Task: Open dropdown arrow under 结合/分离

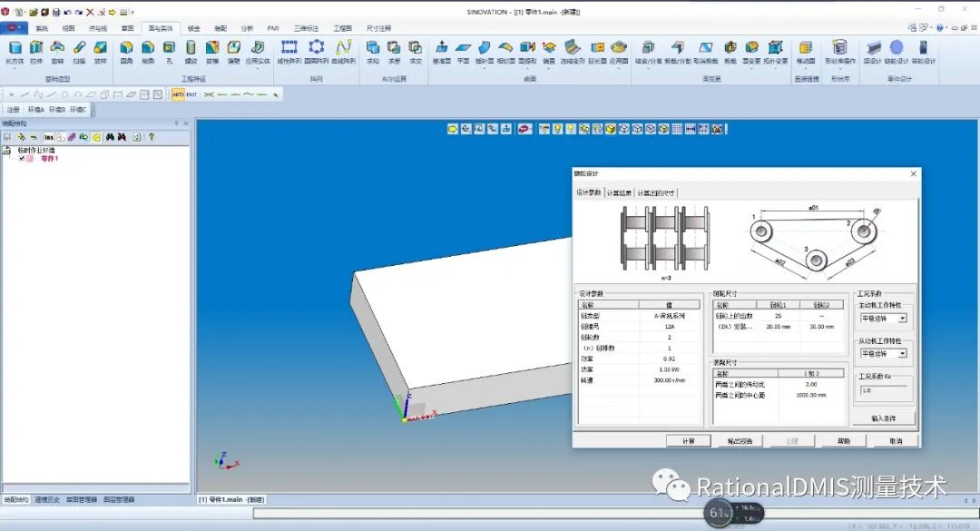Action: coord(648,68)
